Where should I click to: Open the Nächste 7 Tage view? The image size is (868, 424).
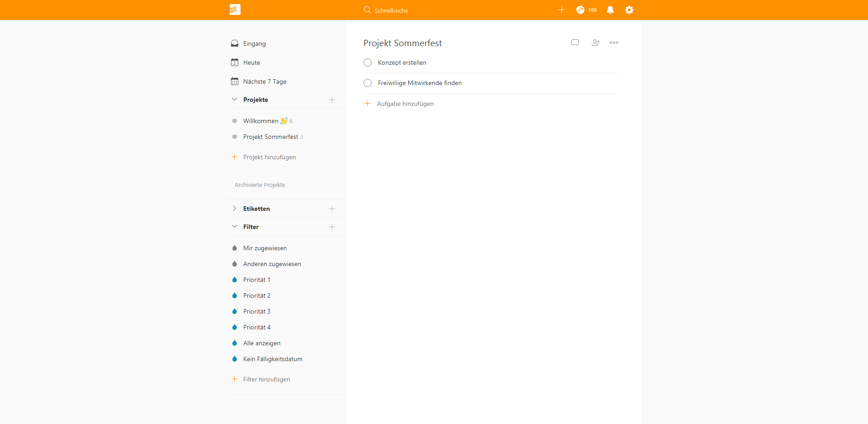[x=265, y=81]
